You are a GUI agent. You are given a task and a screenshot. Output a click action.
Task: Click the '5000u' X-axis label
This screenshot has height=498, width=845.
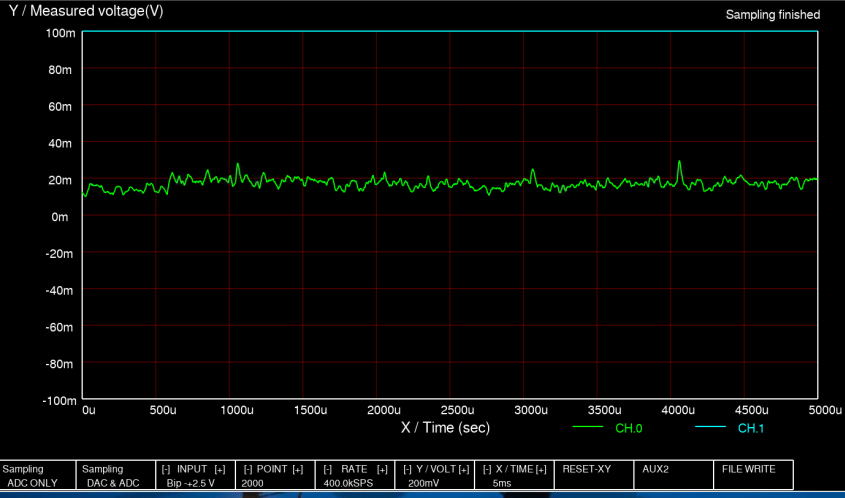[x=825, y=411]
